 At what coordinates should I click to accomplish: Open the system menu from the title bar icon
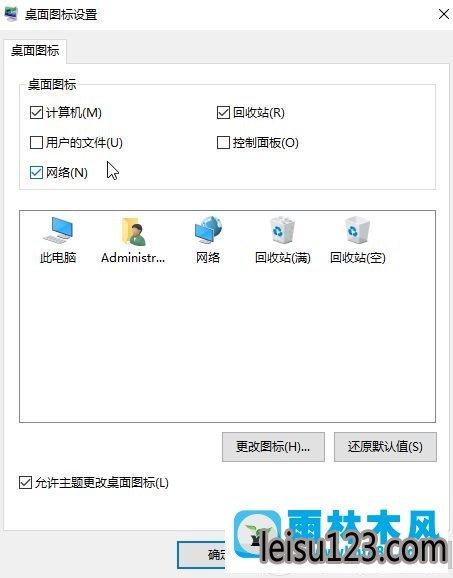[11, 14]
